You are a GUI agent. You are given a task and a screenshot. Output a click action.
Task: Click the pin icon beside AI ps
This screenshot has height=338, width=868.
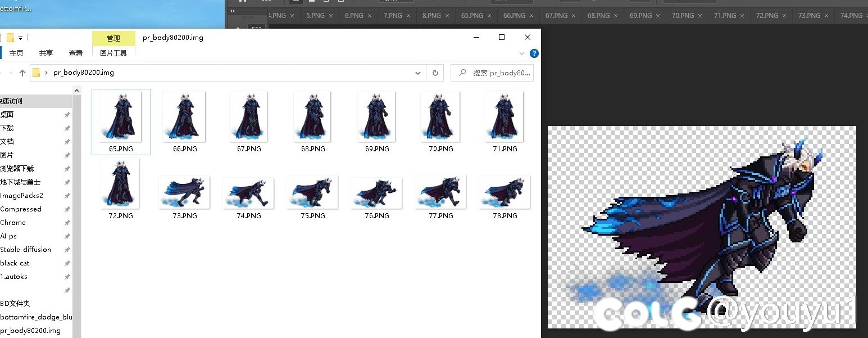pyautogui.click(x=67, y=236)
